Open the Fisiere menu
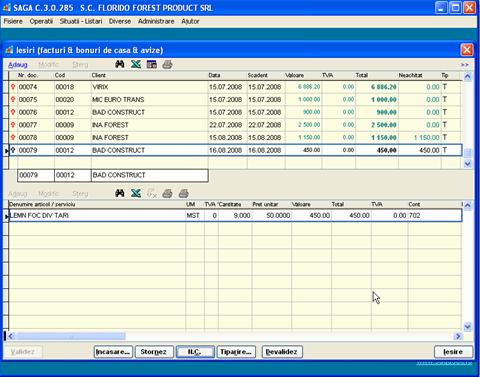Viewport: 480px width, 377px height. 13,21
